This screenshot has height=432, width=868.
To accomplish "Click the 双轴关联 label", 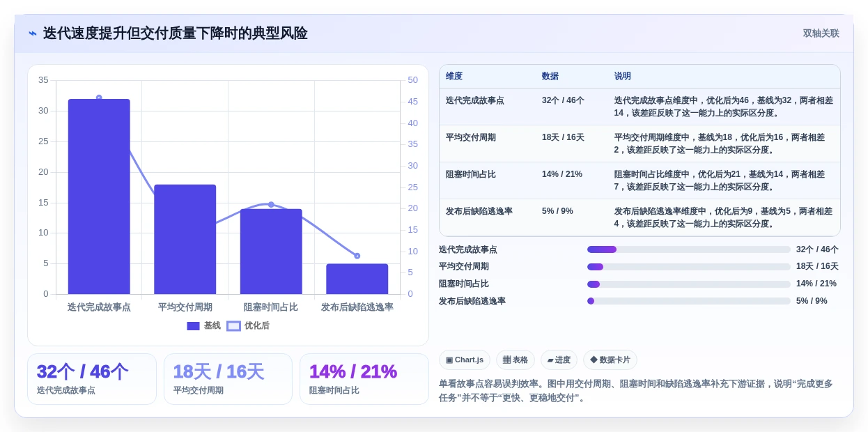I will pos(821,33).
